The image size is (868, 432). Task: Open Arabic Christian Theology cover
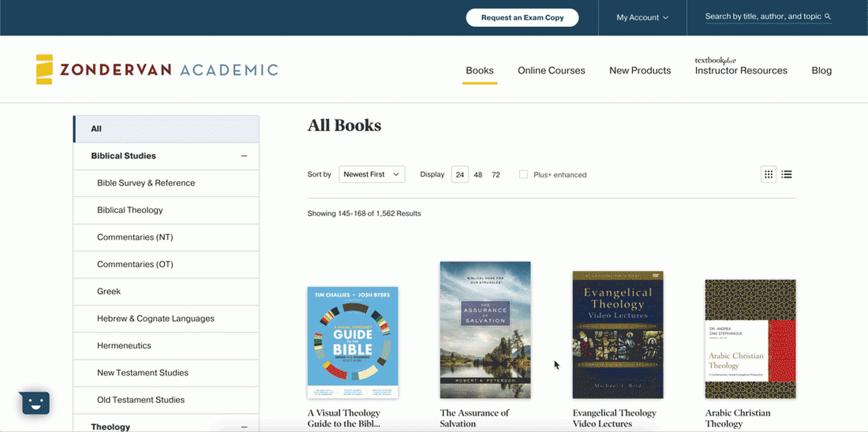point(750,339)
